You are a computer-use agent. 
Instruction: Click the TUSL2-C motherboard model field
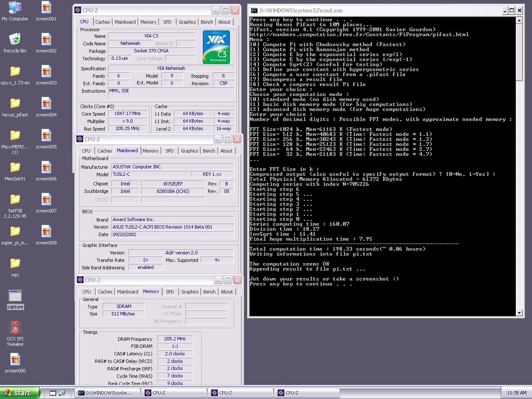tap(150, 174)
